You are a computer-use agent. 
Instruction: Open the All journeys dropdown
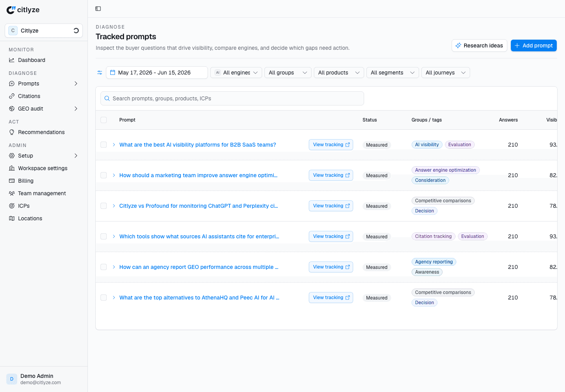coord(446,73)
